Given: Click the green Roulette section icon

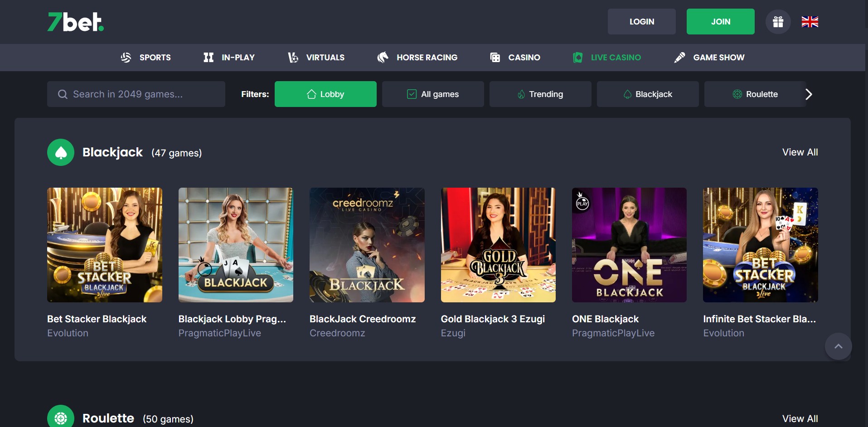Looking at the screenshot, I should 61,417.
